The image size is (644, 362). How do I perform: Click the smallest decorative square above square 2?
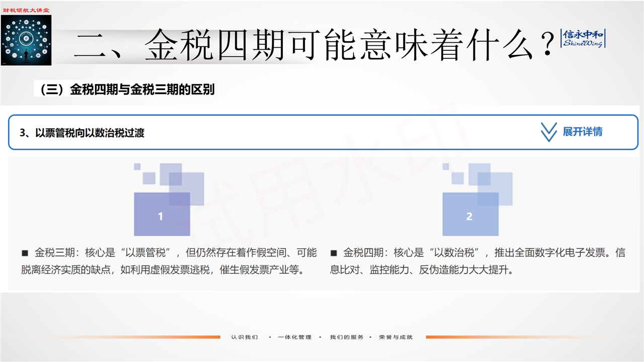click(445, 166)
